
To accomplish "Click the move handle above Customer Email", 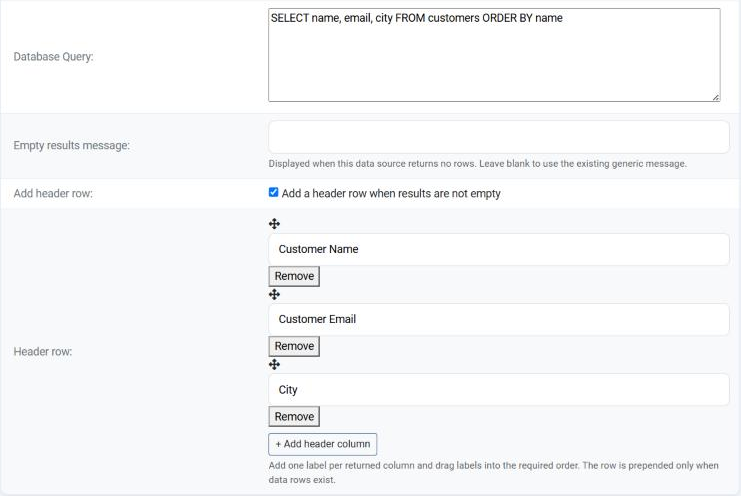I will pyautogui.click(x=274, y=294).
